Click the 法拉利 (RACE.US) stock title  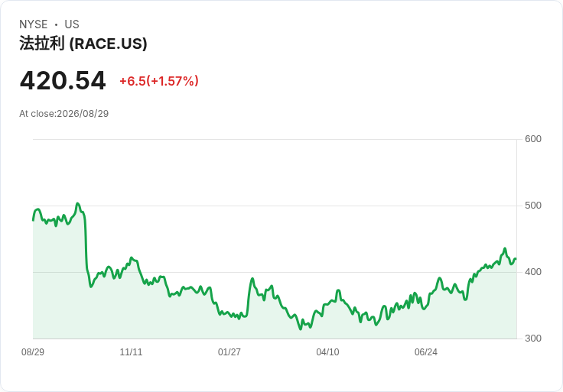point(83,44)
